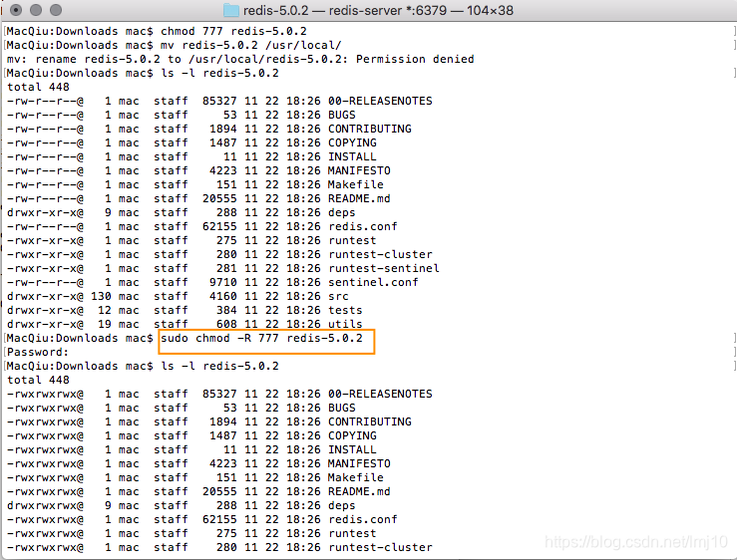This screenshot has width=737, height=560.
Task: Click runtest-cluster with -rwxr-xr-x permissions
Action: point(380,255)
